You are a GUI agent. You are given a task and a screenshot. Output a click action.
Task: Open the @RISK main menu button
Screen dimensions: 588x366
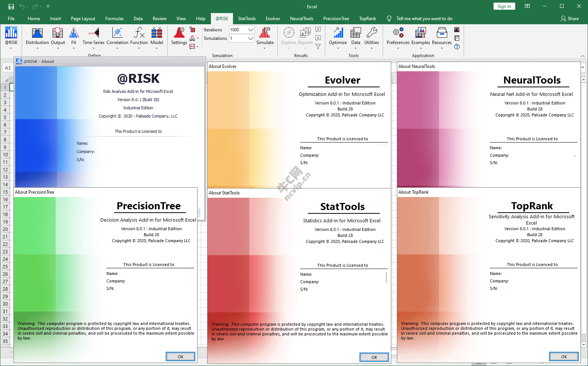pyautogui.click(x=11, y=36)
